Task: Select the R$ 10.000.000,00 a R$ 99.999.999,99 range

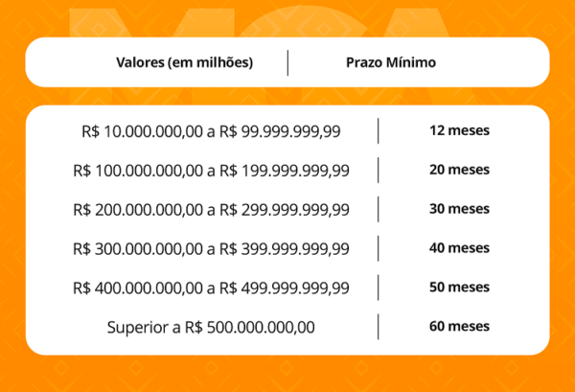Action: 211,131
